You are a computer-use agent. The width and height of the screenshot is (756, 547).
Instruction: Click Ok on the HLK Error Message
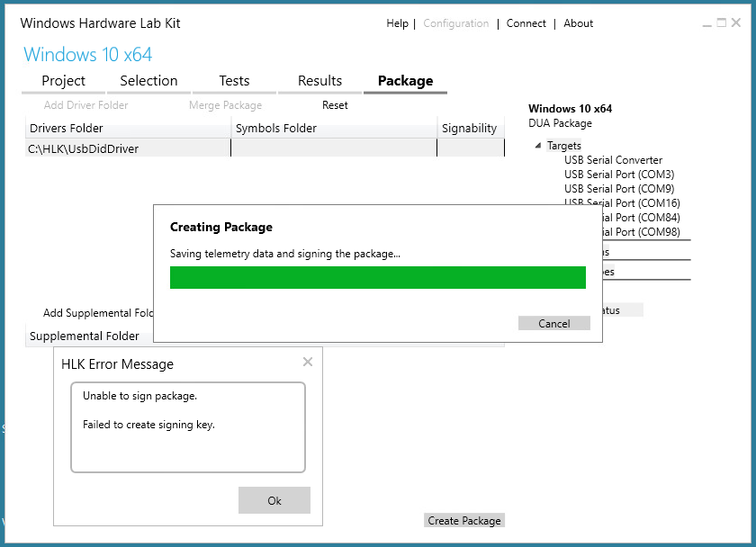point(274,500)
